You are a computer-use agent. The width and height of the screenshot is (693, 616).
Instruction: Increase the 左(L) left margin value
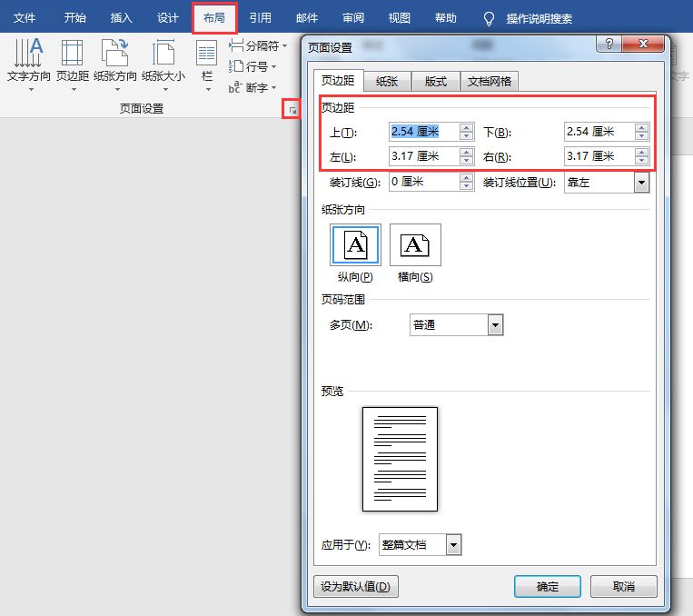[x=466, y=152]
